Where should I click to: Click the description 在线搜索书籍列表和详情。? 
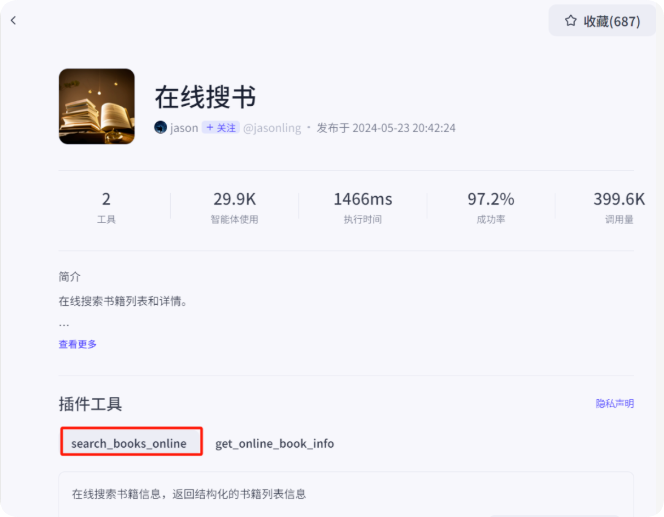click(x=123, y=301)
